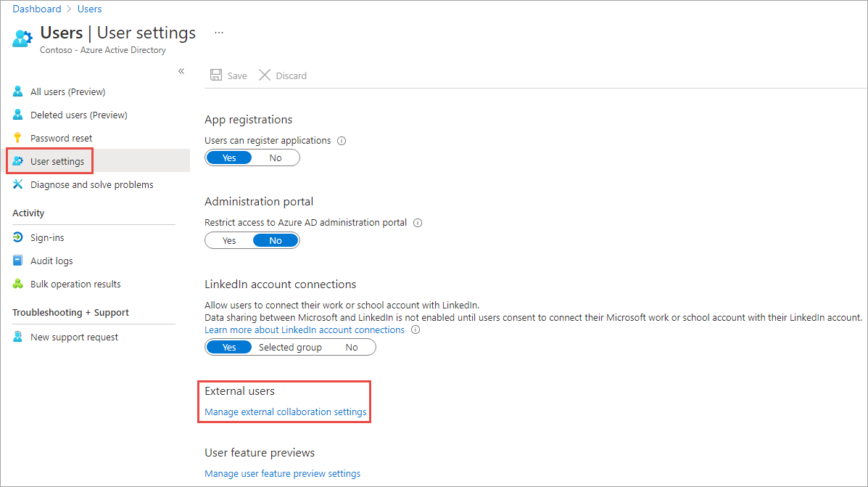Image resolution: width=868 pixels, height=487 pixels.
Task: Click the Save floppy disk icon
Action: [216, 75]
